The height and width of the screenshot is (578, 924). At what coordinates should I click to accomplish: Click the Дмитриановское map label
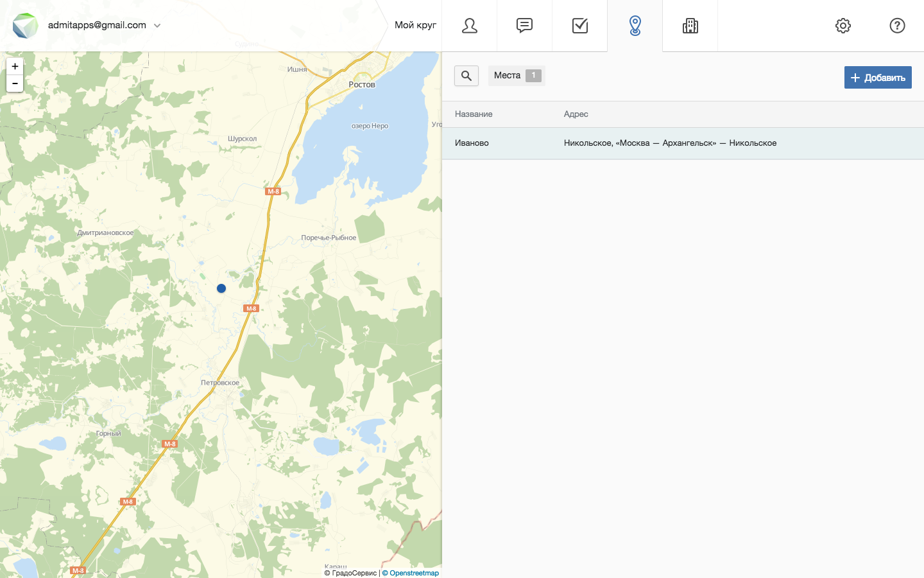tap(105, 232)
